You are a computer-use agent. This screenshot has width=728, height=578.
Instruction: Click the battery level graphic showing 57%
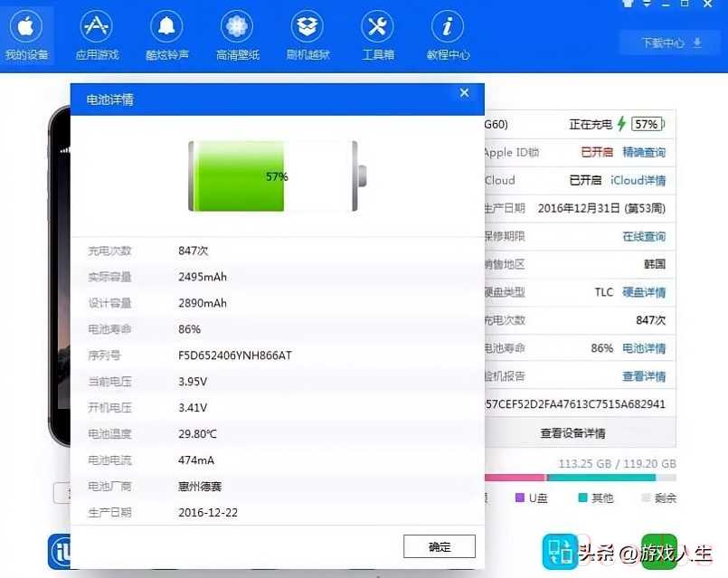tap(277, 176)
